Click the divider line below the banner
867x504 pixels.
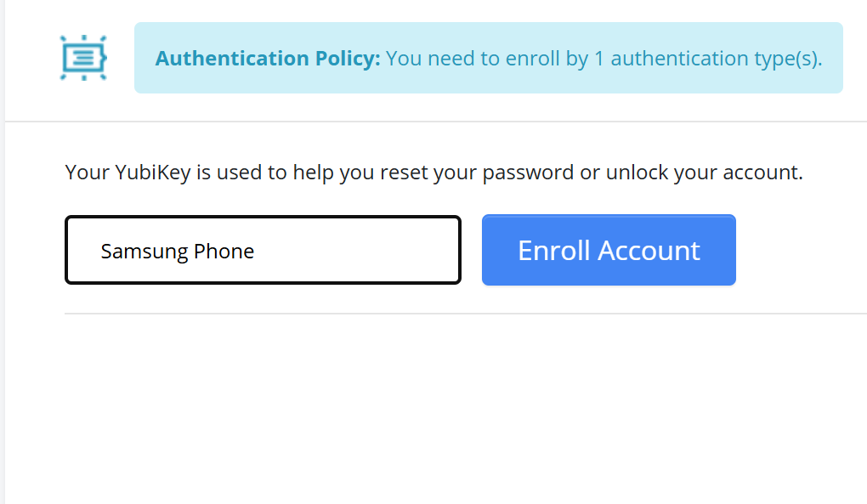[433, 122]
